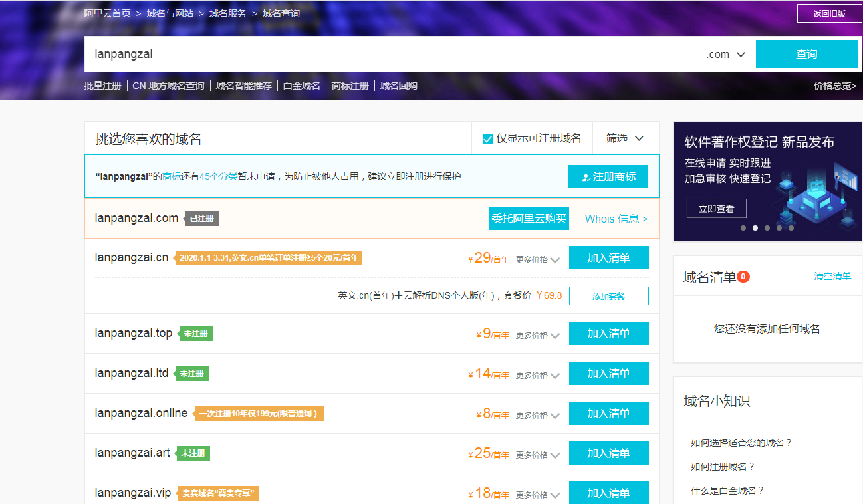Click the 域名清单 count badge
863x504 pixels.
coord(743,277)
